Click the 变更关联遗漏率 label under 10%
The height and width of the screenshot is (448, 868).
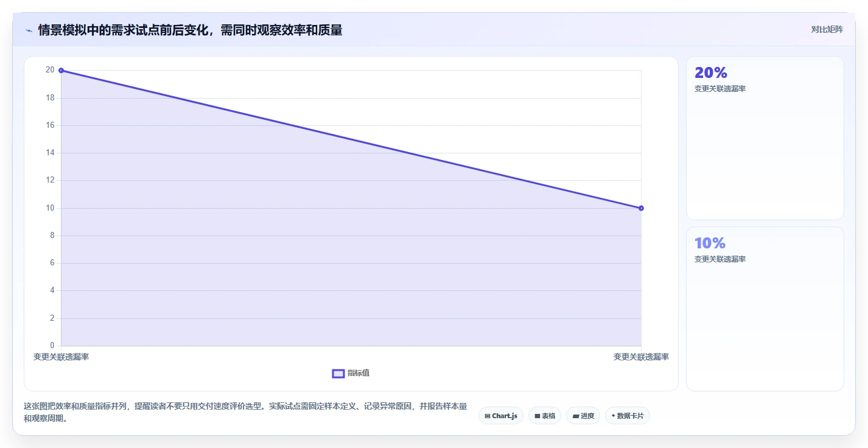coord(720,259)
